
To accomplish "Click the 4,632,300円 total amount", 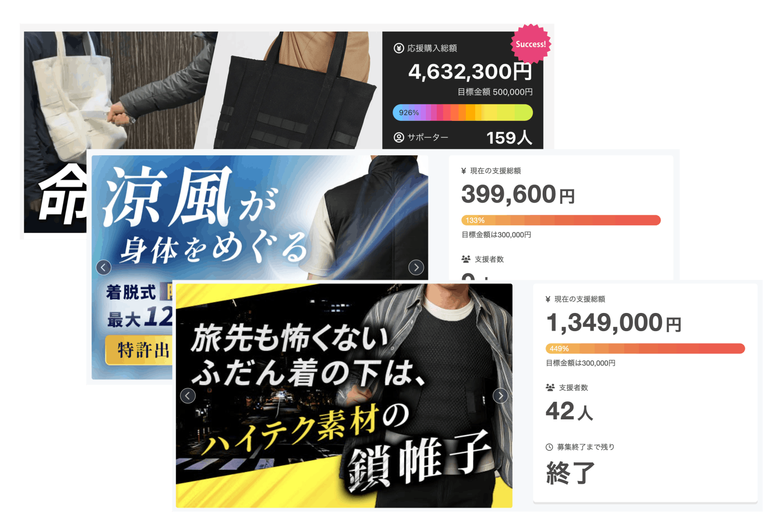I will (471, 72).
